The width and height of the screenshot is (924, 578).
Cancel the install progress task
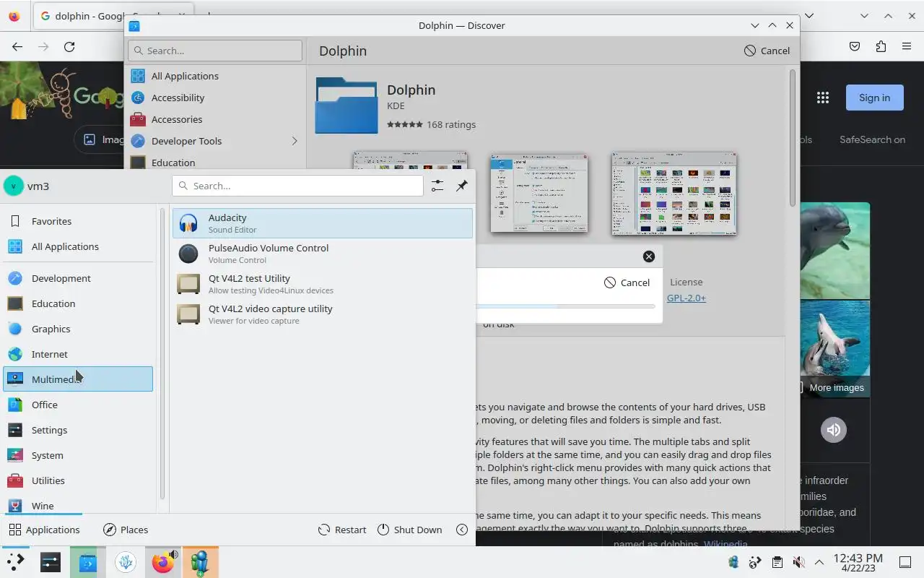[x=627, y=282]
